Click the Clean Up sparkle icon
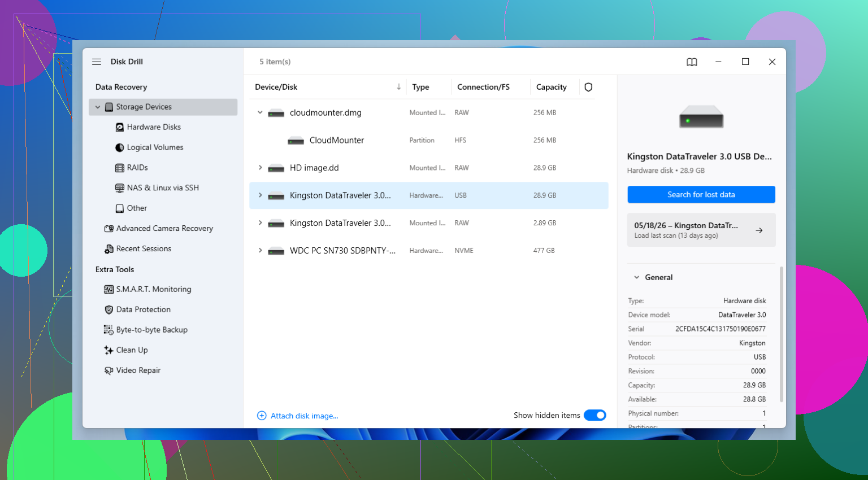The width and height of the screenshot is (868, 480). (109, 350)
